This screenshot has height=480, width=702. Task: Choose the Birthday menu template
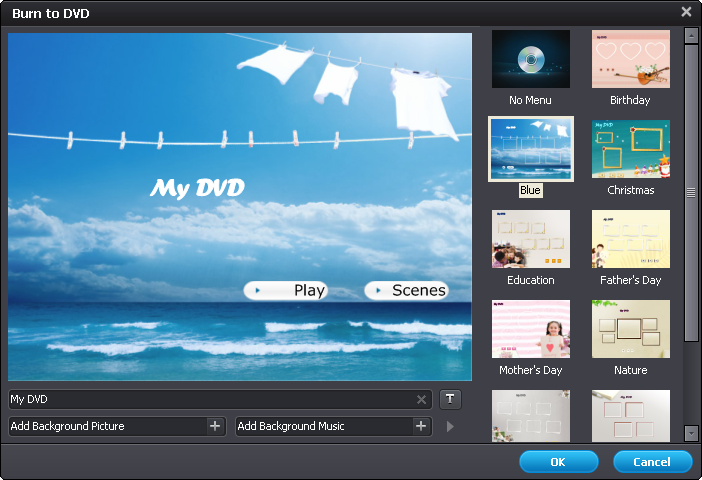630,59
